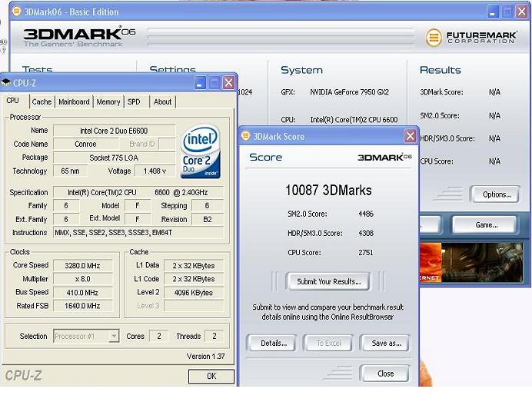Minimize the CPU-Z window
The image size is (532, 415).
[200, 83]
